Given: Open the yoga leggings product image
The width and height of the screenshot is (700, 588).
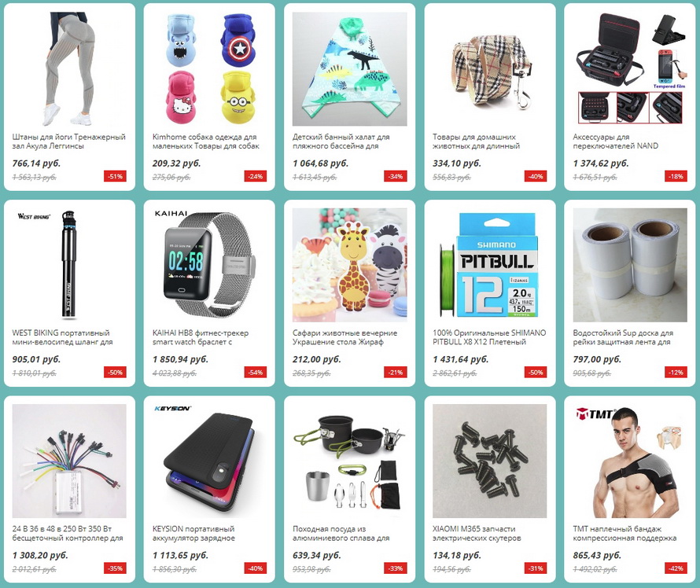Looking at the screenshot, I should [x=69, y=68].
